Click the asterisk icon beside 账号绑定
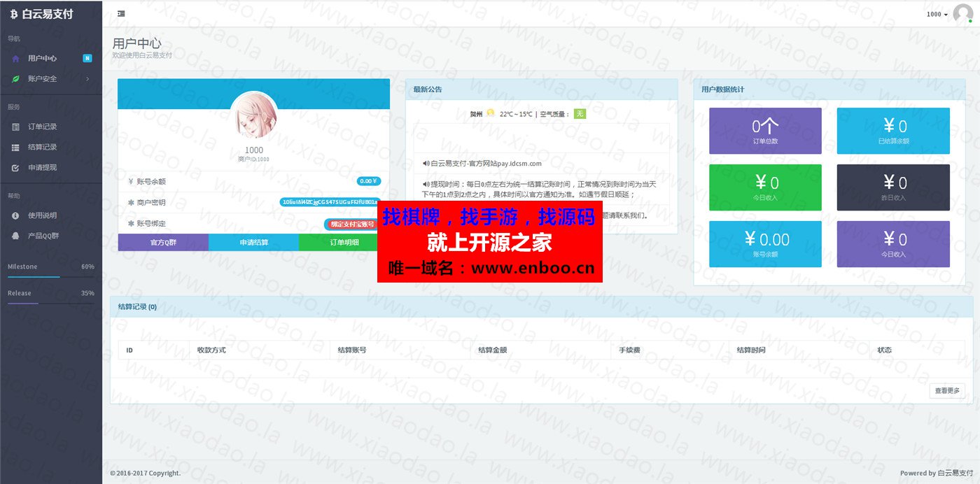The height and width of the screenshot is (484, 980). [x=131, y=223]
